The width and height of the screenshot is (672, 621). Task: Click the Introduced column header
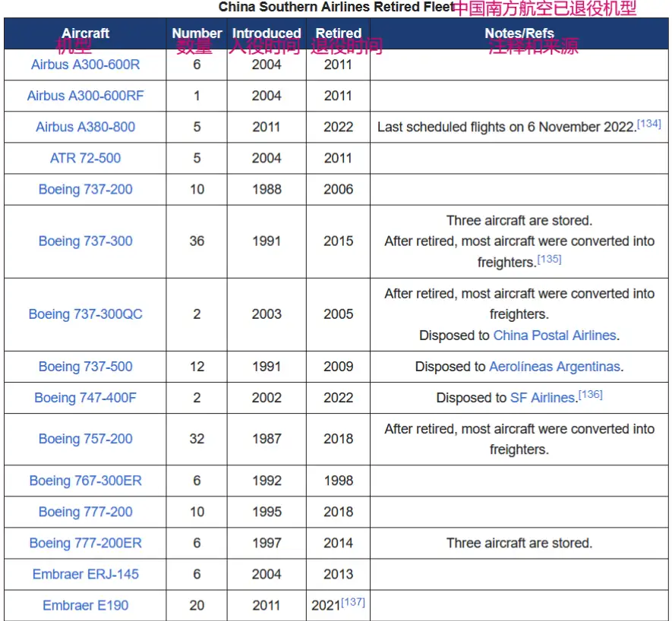click(267, 33)
